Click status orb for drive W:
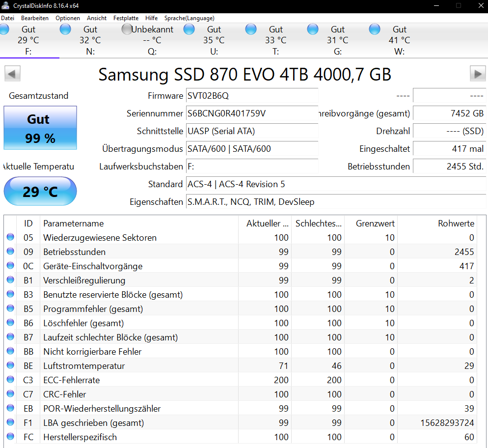Screen dimensions: 488x448 [x=375, y=29]
